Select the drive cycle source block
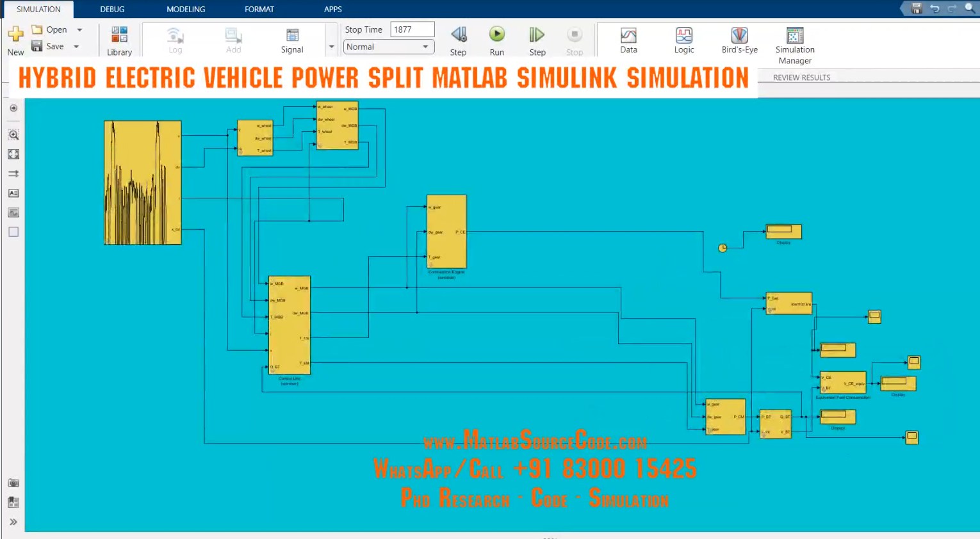 pos(143,182)
